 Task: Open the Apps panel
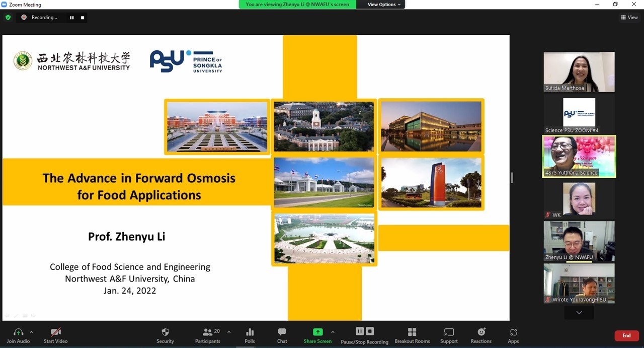tap(513, 332)
